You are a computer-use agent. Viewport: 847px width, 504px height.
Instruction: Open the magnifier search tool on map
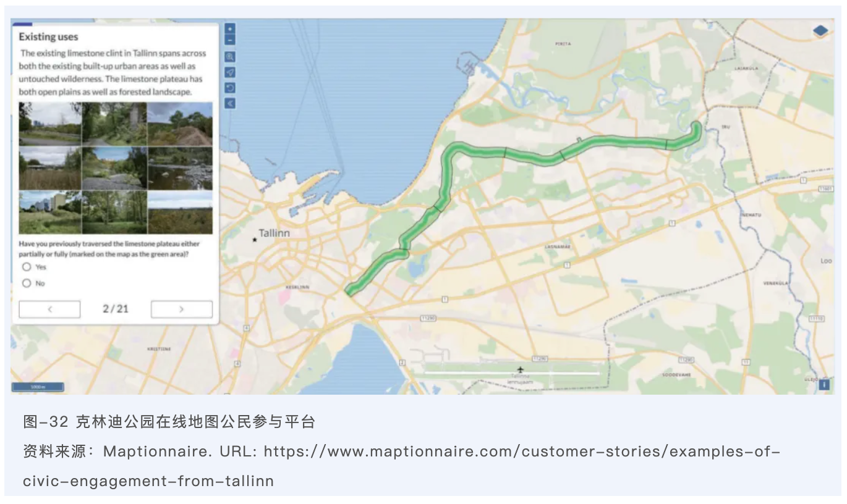[230, 57]
